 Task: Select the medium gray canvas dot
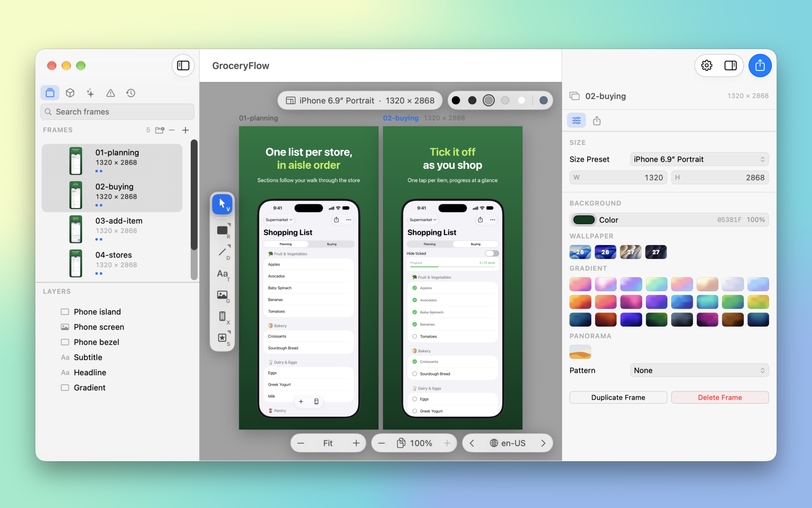[x=488, y=100]
